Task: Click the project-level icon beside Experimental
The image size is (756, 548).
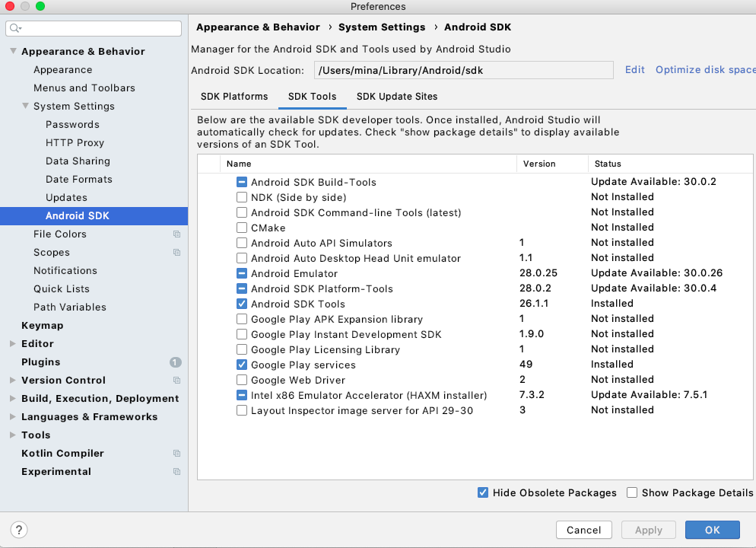Action: click(177, 472)
